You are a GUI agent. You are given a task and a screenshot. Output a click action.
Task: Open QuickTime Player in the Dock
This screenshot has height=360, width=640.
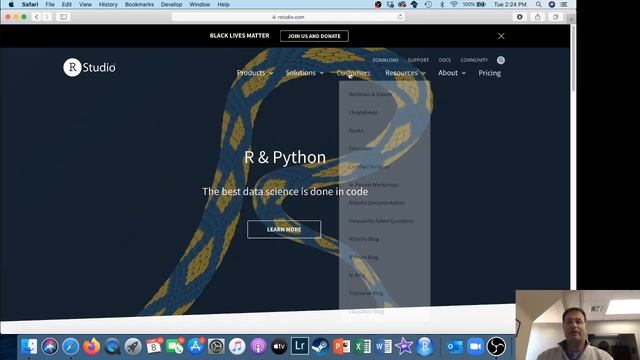[x=112, y=347]
